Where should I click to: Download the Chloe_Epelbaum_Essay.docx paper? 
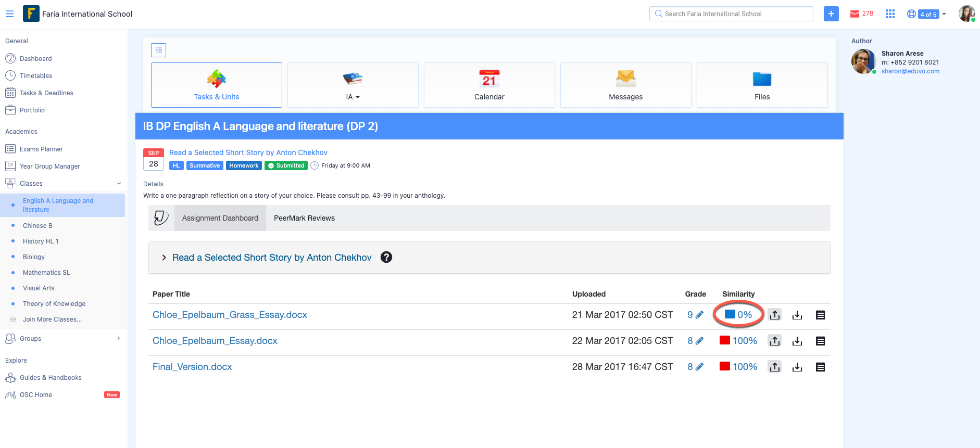point(797,341)
